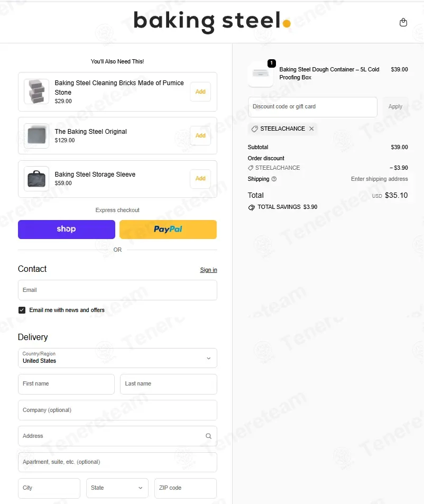Check out with Shop Pay
Viewport: 424px width, 504px height.
coord(67,229)
